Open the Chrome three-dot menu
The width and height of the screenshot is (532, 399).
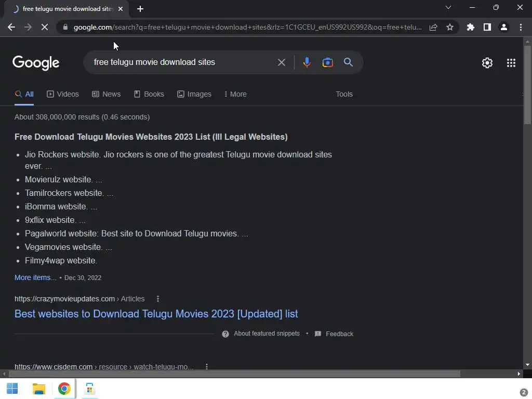click(521, 27)
